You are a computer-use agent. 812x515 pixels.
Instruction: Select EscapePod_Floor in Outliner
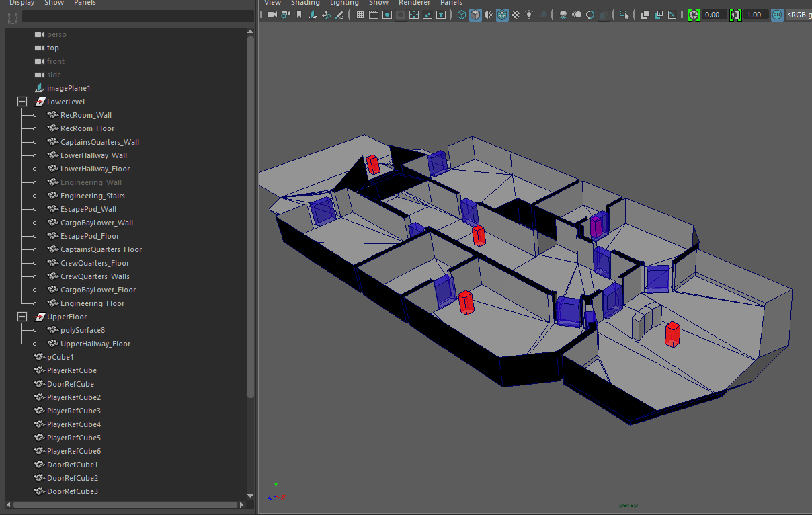click(89, 236)
